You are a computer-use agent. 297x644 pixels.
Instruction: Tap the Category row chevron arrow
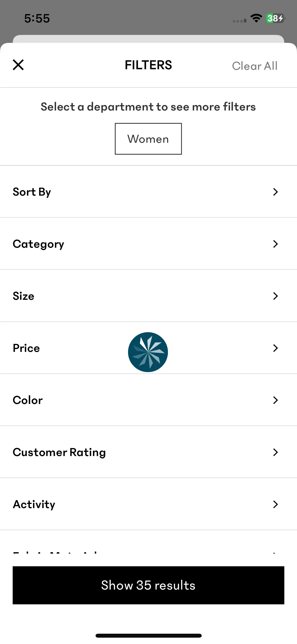(276, 244)
